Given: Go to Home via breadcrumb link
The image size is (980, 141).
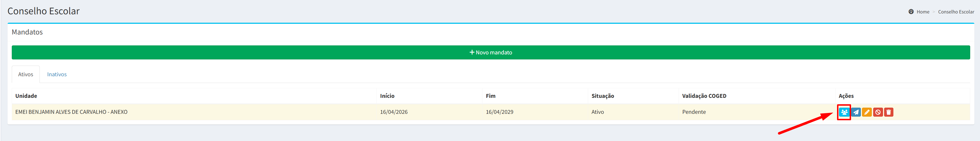Looking at the screenshot, I should (x=923, y=12).
